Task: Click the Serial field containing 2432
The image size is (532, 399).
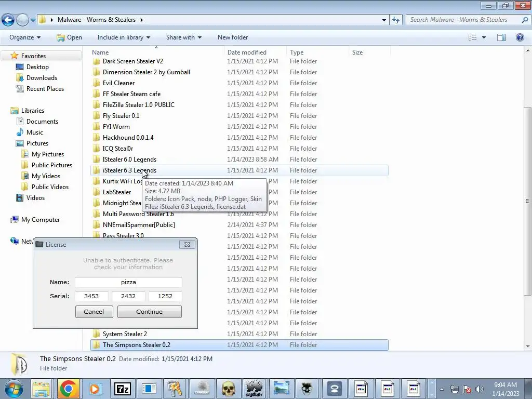Action: coord(128,296)
